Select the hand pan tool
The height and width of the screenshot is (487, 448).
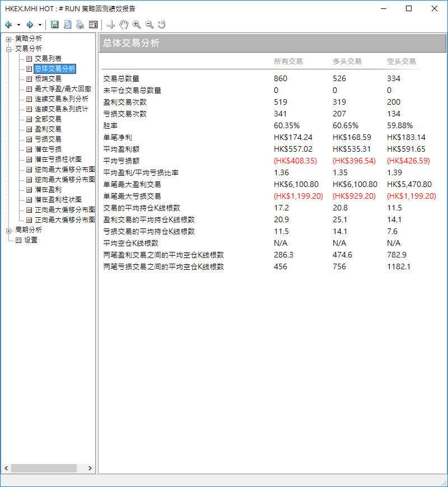click(124, 25)
